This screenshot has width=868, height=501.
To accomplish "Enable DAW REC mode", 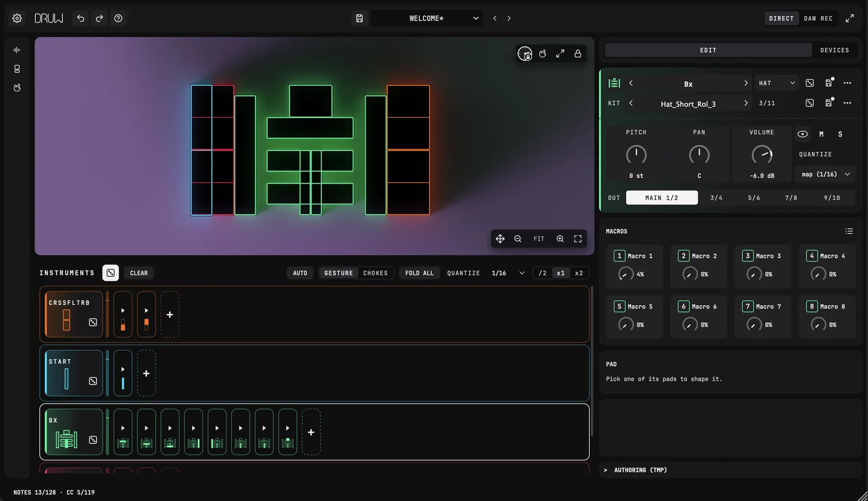I will click(818, 18).
